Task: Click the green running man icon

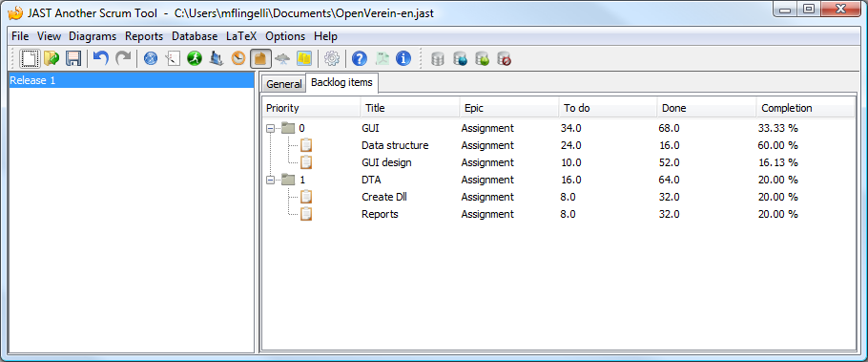Action: [195, 58]
